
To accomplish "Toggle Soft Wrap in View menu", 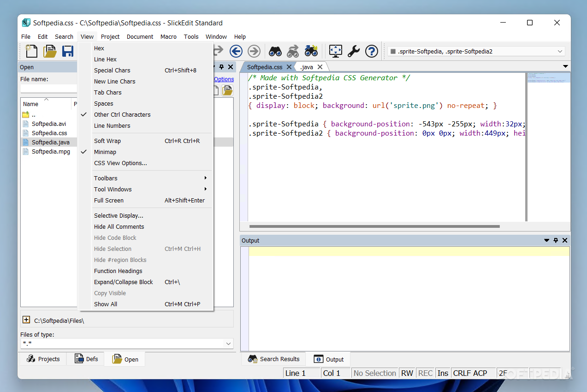I will pos(146,141).
